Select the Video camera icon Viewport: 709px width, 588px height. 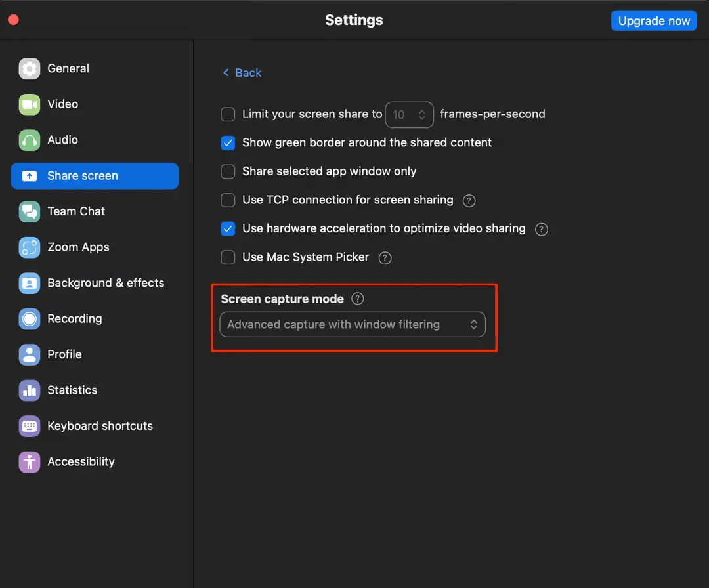click(x=30, y=104)
